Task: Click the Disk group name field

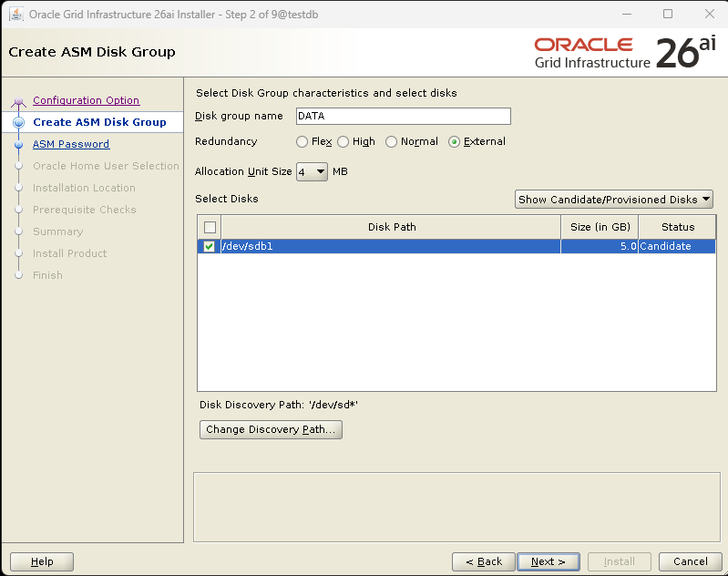Action: click(x=404, y=116)
